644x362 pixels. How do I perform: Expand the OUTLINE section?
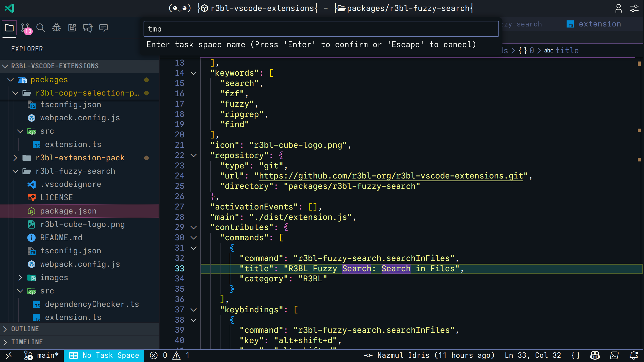coord(25,329)
